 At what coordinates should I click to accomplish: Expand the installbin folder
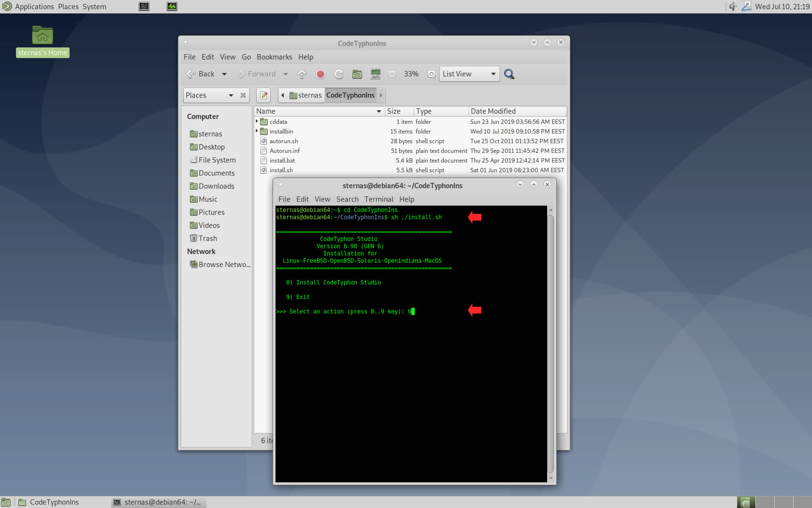tap(257, 131)
